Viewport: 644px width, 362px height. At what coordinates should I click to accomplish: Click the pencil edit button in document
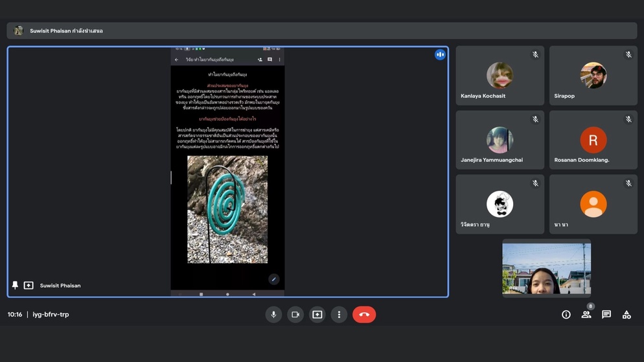coord(273,280)
